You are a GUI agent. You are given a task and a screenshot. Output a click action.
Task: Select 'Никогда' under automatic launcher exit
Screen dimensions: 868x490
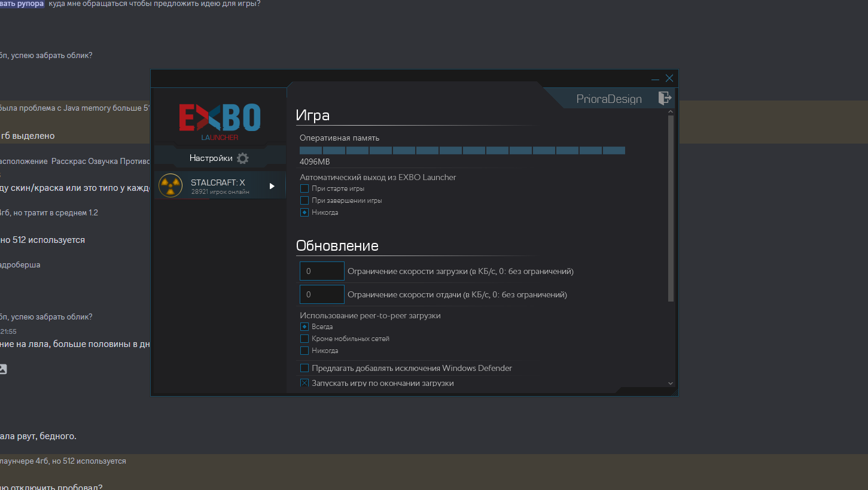[x=304, y=212]
